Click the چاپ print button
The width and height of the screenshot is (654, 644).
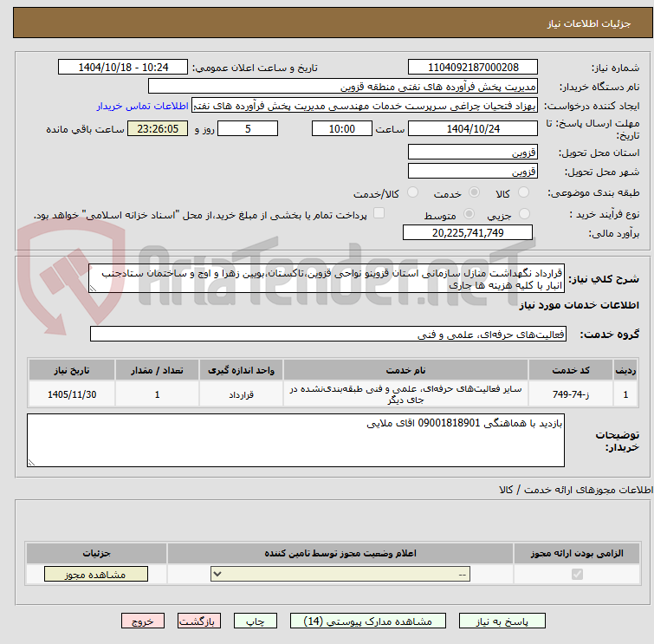point(256,621)
